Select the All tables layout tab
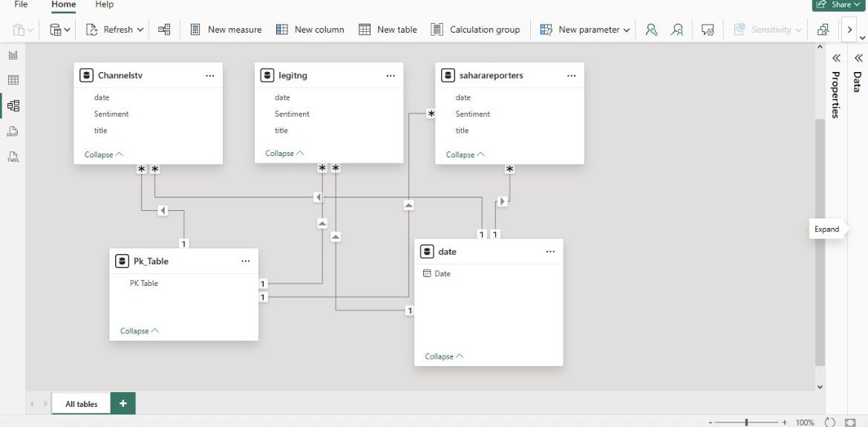Screen dimensions: 868x427 pyautogui.click(x=82, y=404)
